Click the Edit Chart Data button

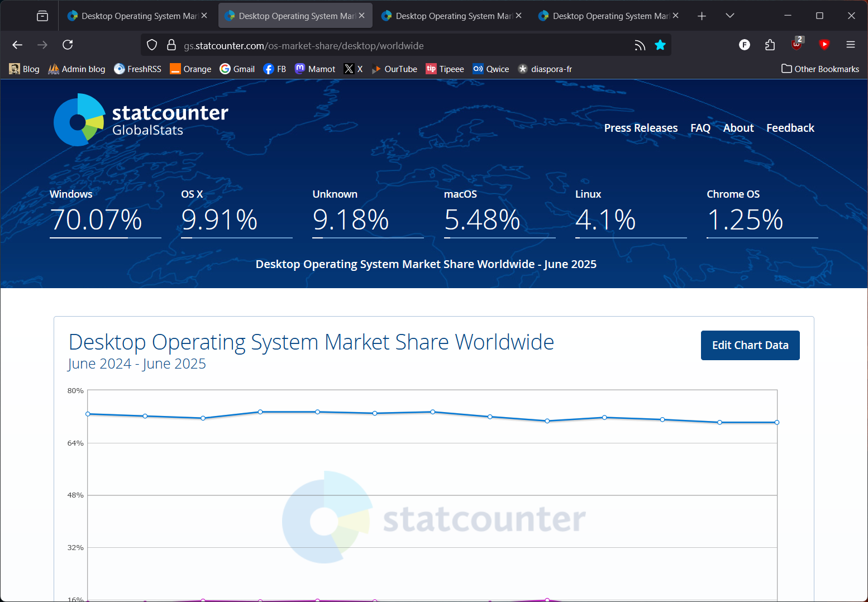tap(750, 345)
